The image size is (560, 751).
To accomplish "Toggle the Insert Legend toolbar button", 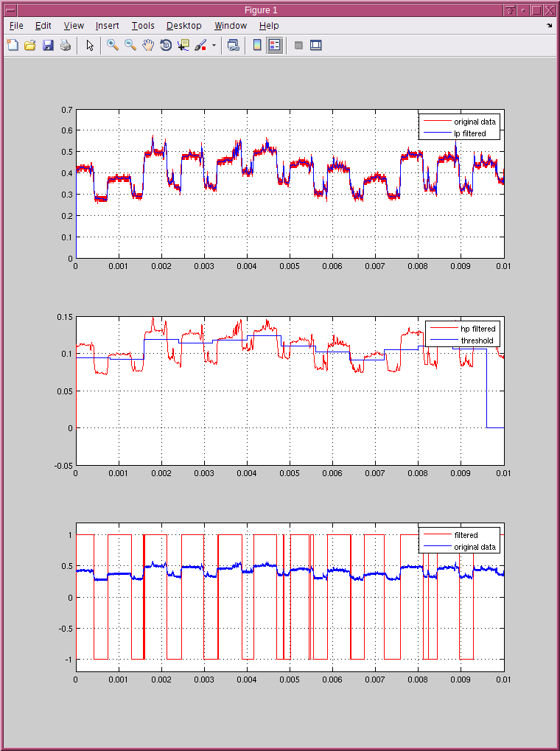I will click(275, 46).
